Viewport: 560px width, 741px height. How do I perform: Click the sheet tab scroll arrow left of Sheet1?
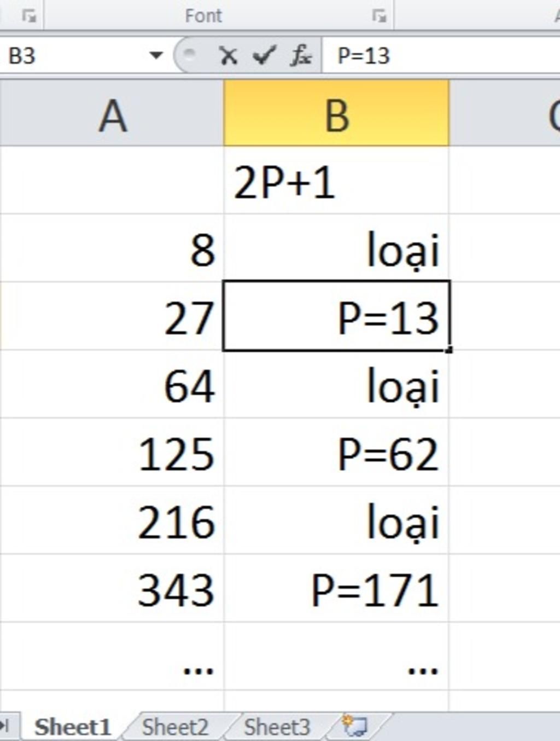click(7, 727)
